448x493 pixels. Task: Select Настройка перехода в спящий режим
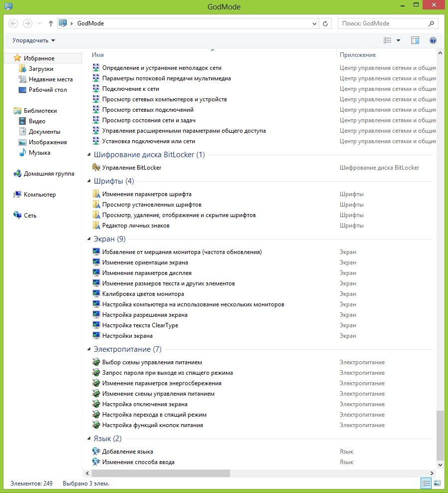click(154, 414)
